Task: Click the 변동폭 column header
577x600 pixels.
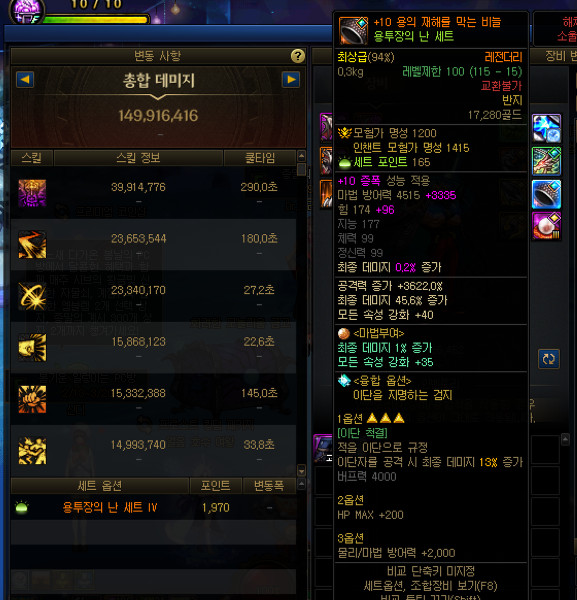Action: coord(269,486)
